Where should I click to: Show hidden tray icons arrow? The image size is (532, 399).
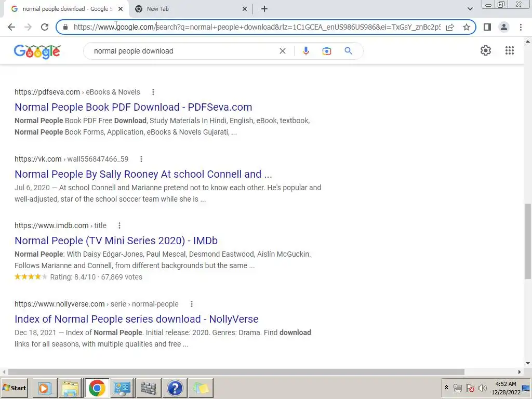(446, 388)
